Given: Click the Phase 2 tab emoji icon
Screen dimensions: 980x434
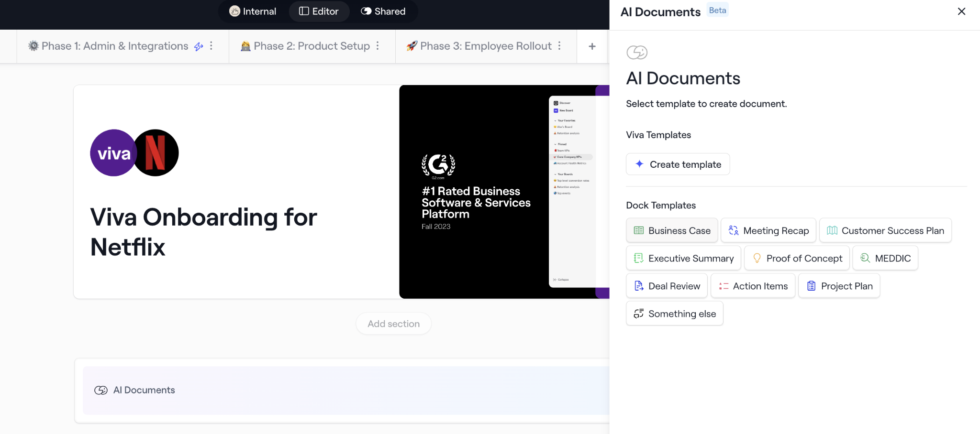Looking at the screenshot, I should tap(245, 46).
